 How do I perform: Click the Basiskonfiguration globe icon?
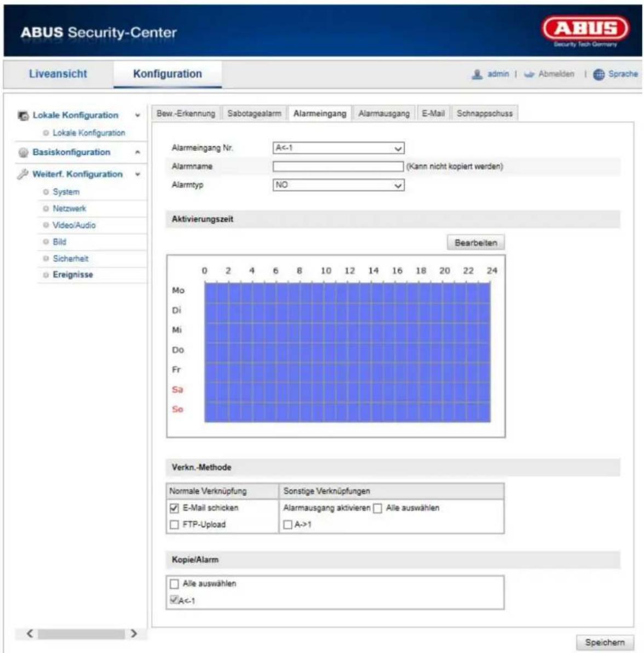click(24, 152)
